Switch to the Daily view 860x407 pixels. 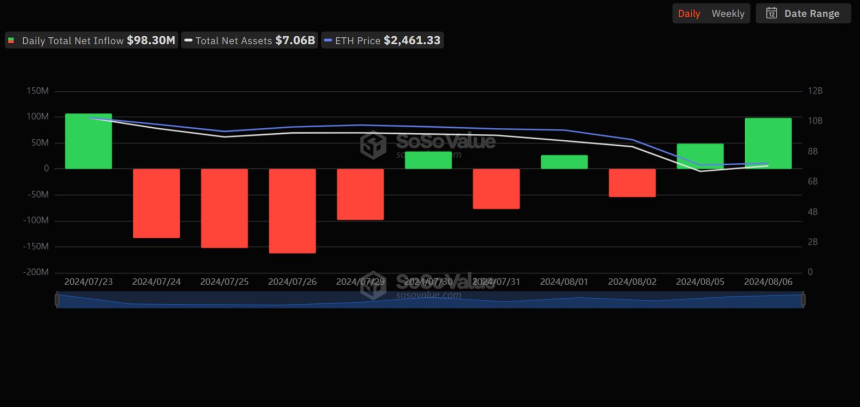pos(689,14)
